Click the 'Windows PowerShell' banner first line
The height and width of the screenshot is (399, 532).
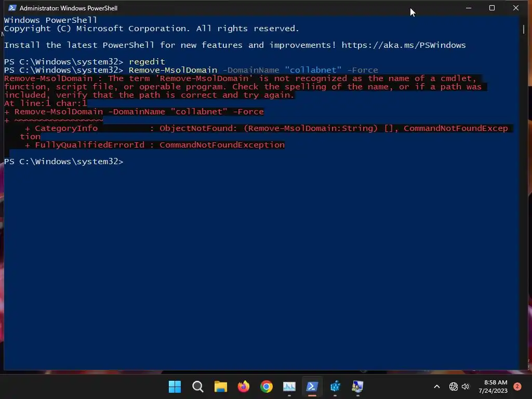point(50,20)
